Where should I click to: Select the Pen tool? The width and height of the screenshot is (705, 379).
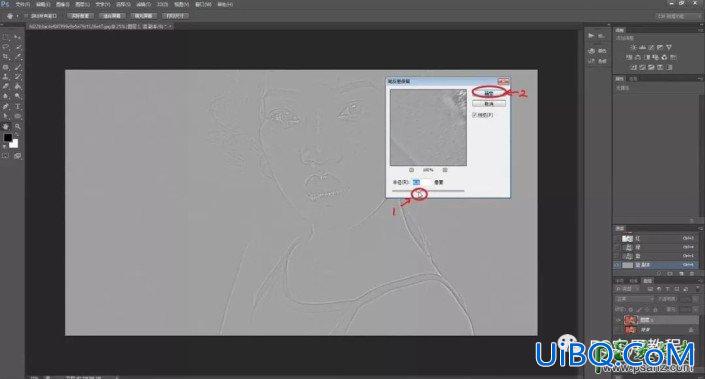pyautogui.click(x=6, y=107)
